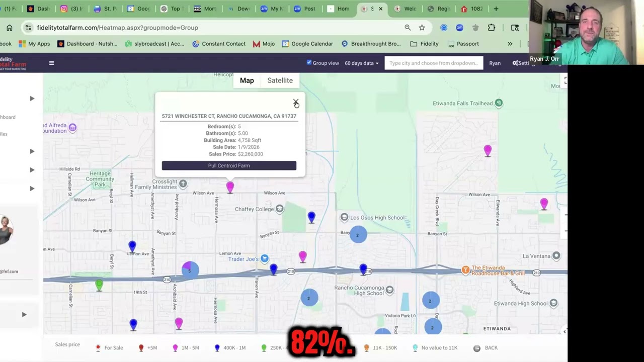The height and width of the screenshot is (362, 644).
Task: Open the Mojo bookmark
Action: tap(264, 44)
